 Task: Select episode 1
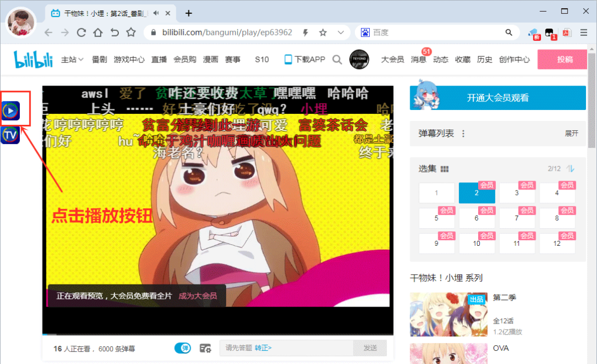point(437,193)
